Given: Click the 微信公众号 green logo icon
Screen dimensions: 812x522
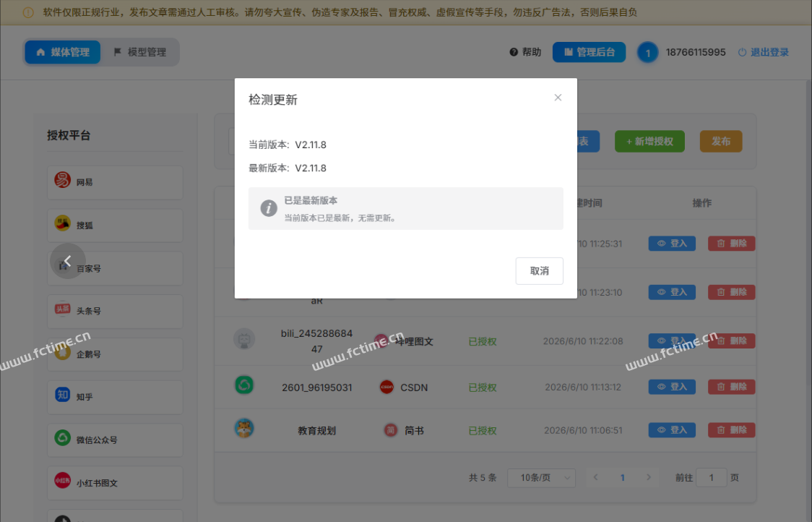Looking at the screenshot, I should point(63,437).
